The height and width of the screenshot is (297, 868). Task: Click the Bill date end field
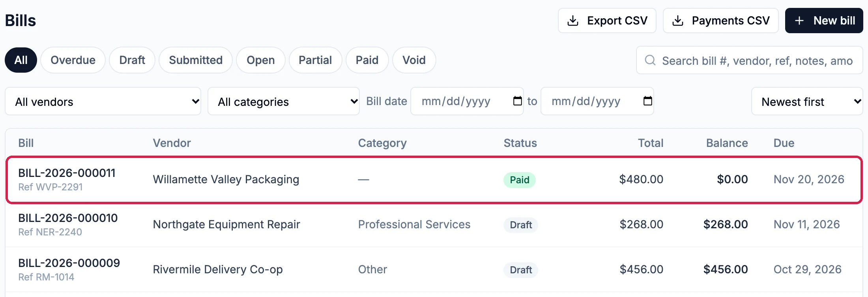click(597, 101)
